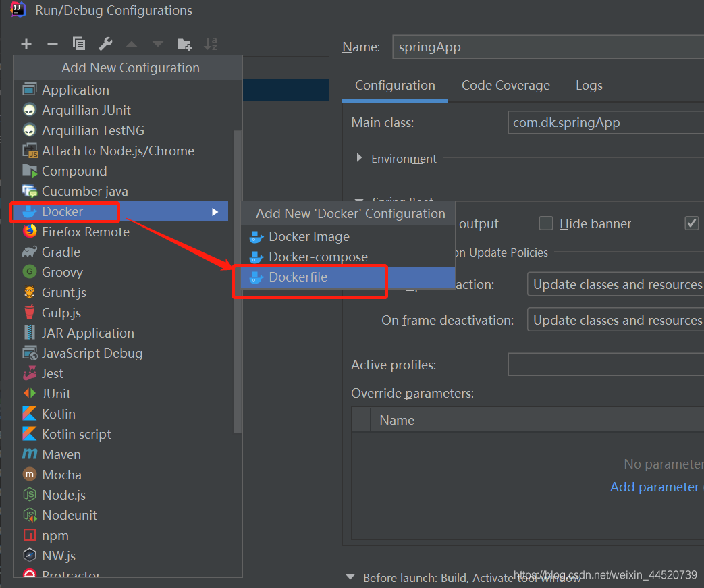Open the Docker submenu entry
The width and height of the screenshot is (704, 588).
121,211
